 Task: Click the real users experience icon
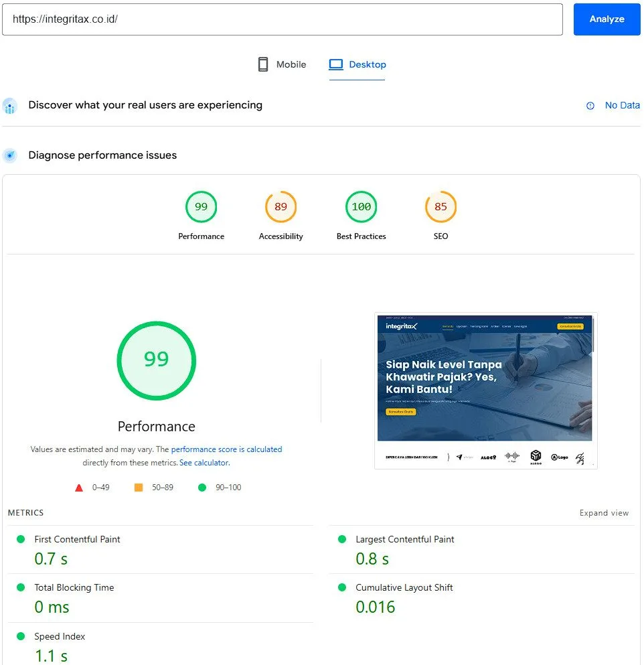coord(9,106)
